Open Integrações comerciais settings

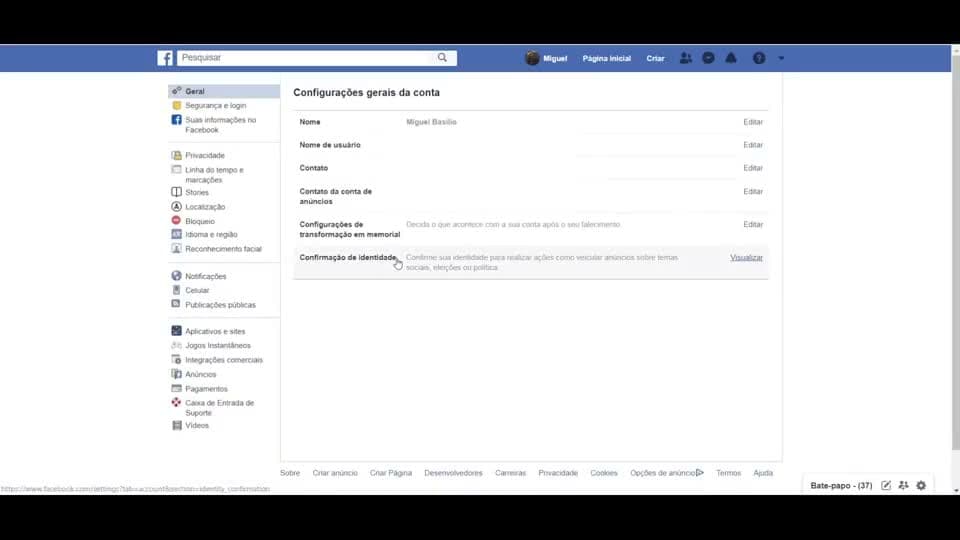pyautogui.click(x=224, y=360)
